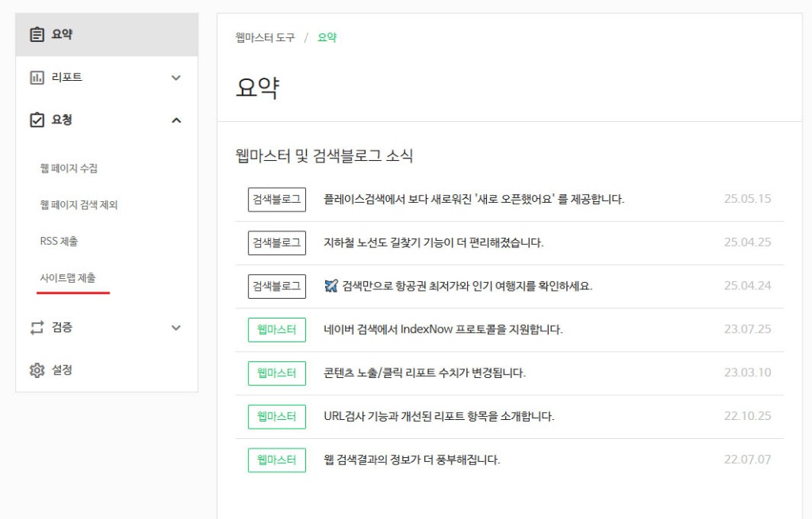Click the date 22.10.25

tap(747, 416)
